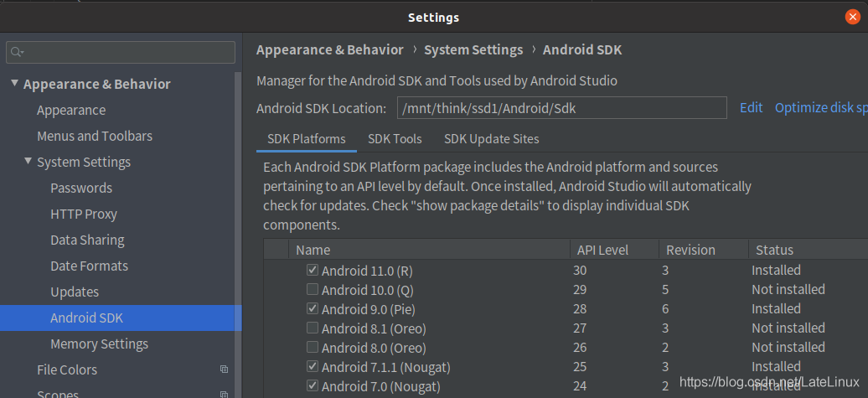Close the Settings dialog
Viewport: 868px width, 398px height.
[x=852, y=17]
